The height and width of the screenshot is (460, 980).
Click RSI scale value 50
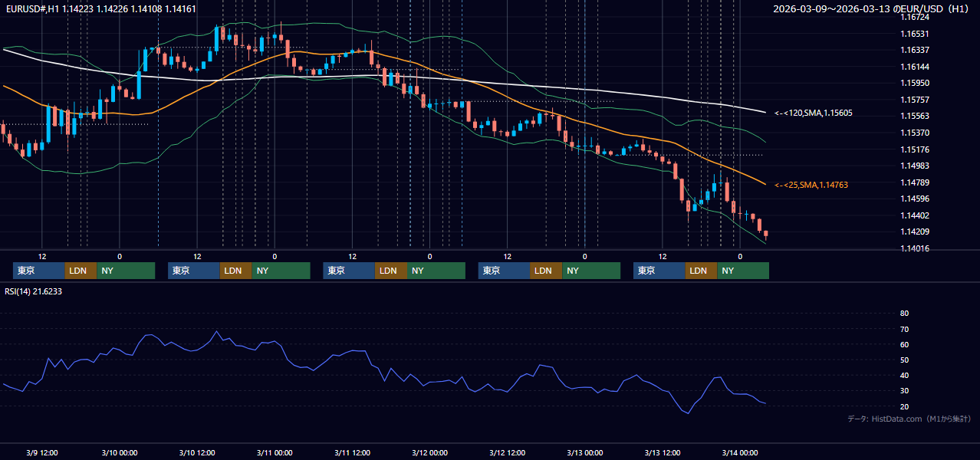[904, 360]
